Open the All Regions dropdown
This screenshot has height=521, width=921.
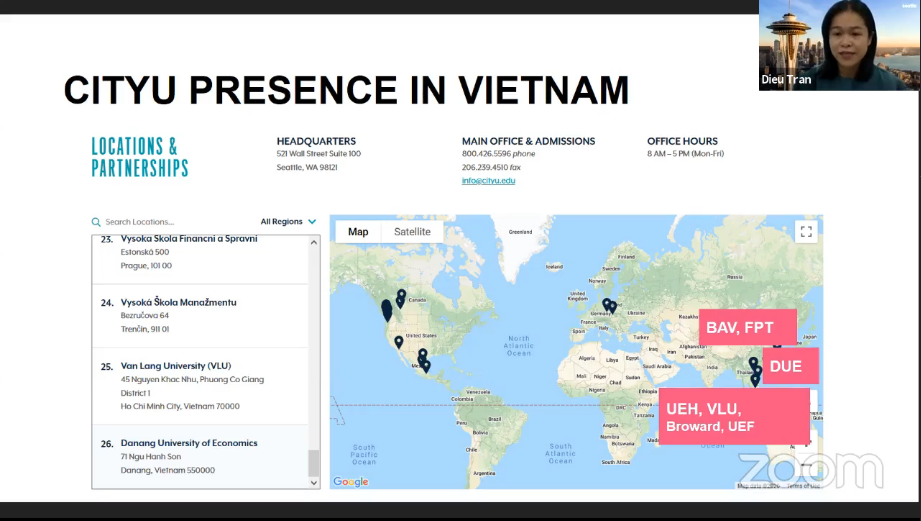coord(288,221)
